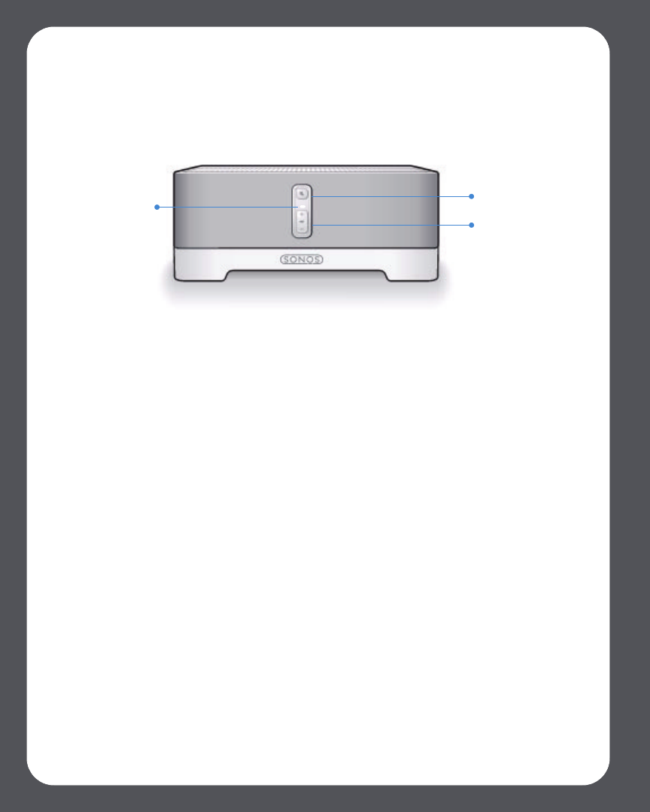Click the lower right blue callout dot
650x812 pixels.
click(x=471, y=225)
